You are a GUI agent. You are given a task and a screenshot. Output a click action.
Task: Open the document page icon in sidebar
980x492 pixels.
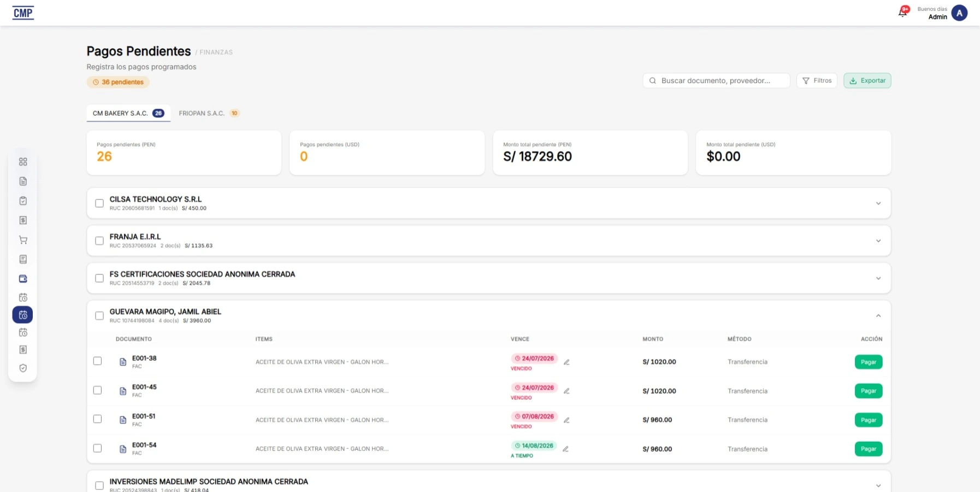click(23, 181)
